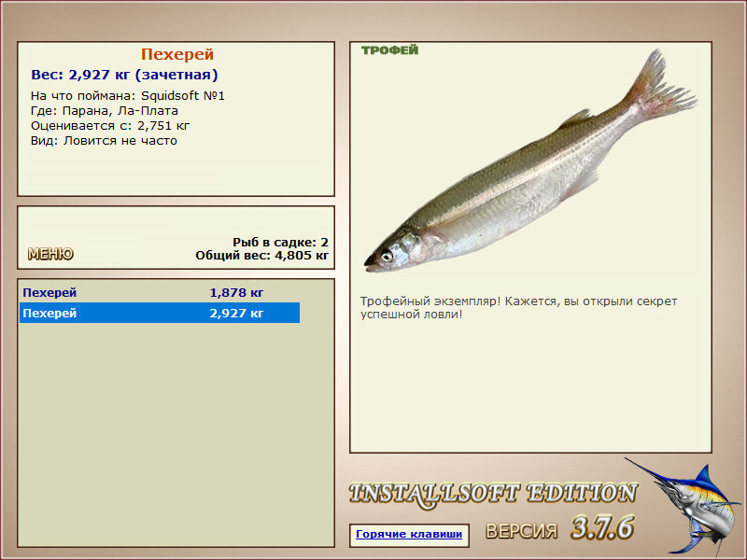Viewport: 747px width, 560px height.
Task: Open the Горячие клавиши link
Action: [x=409, y=534]
